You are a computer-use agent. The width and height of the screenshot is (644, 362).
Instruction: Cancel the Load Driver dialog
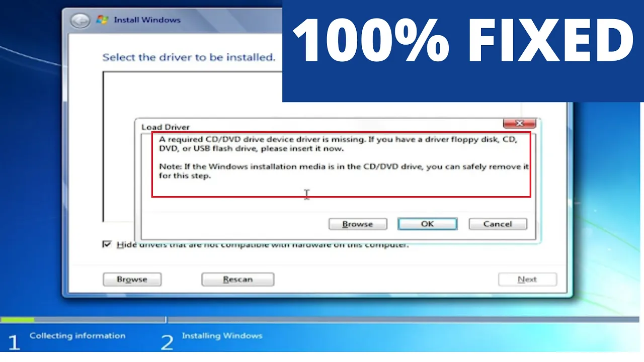tap(498, 224)
